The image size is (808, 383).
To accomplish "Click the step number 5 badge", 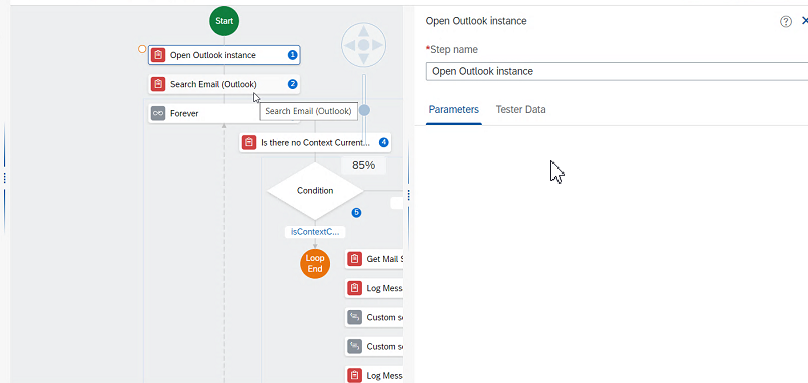I will tap(356, 212).
